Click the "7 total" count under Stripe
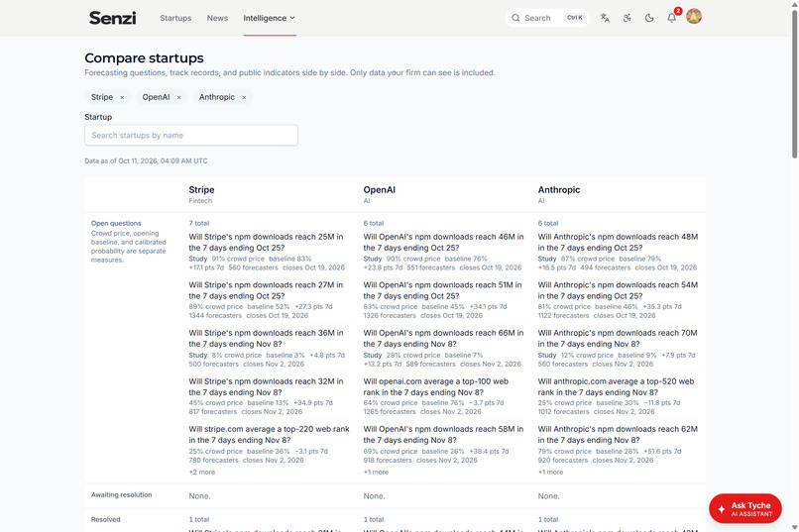The width and height of the screenshot is (799, 532). [198, 223]
